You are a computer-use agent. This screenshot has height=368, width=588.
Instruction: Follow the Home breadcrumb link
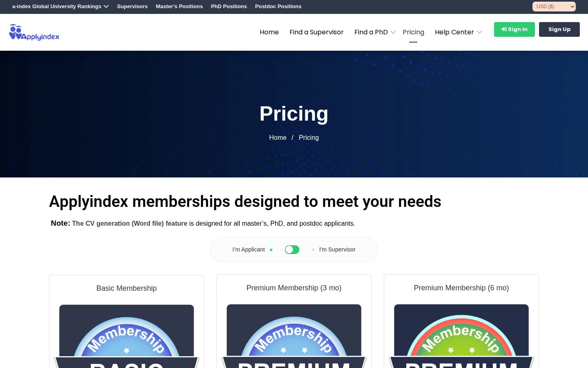point(278,138)
